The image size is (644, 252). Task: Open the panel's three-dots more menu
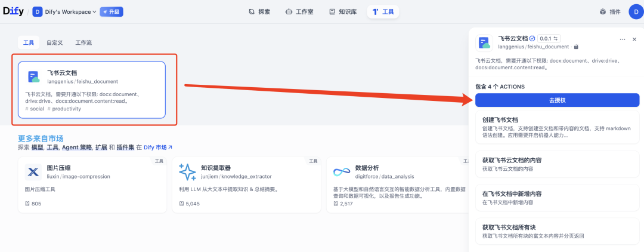(623, 39)
